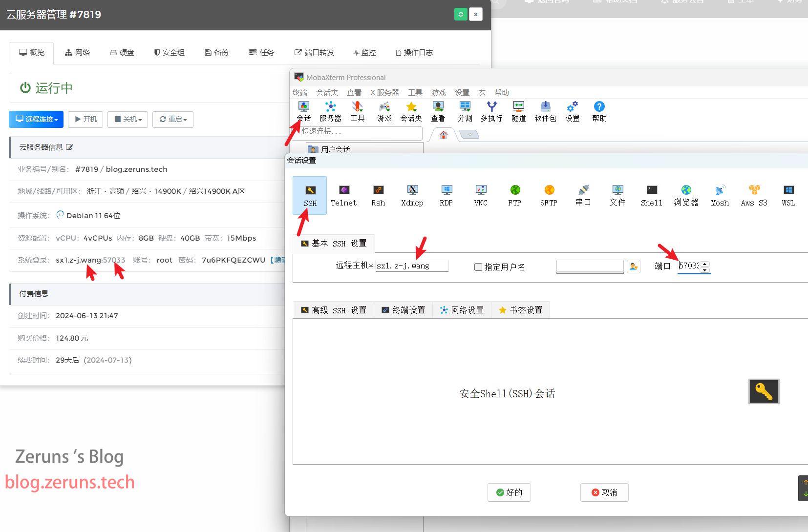
Task: Select the 串口 (Serial) session type
Action: (x=583, y=196)
